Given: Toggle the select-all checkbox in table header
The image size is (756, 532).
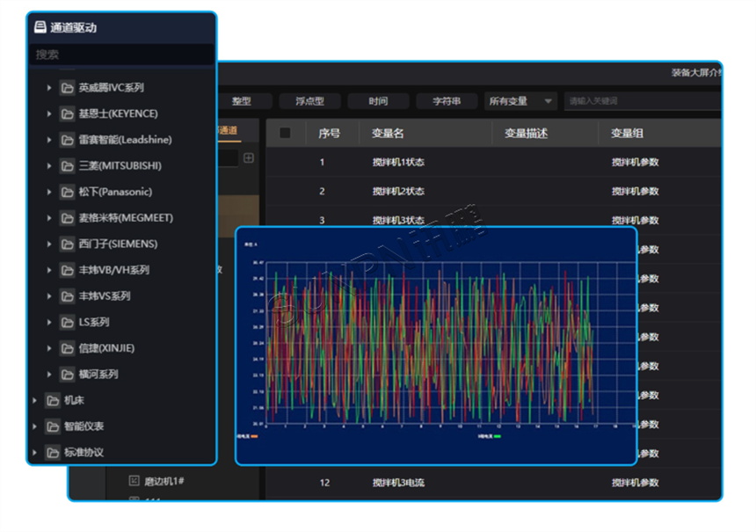Looking at the screenshot, I should point(285,133).
